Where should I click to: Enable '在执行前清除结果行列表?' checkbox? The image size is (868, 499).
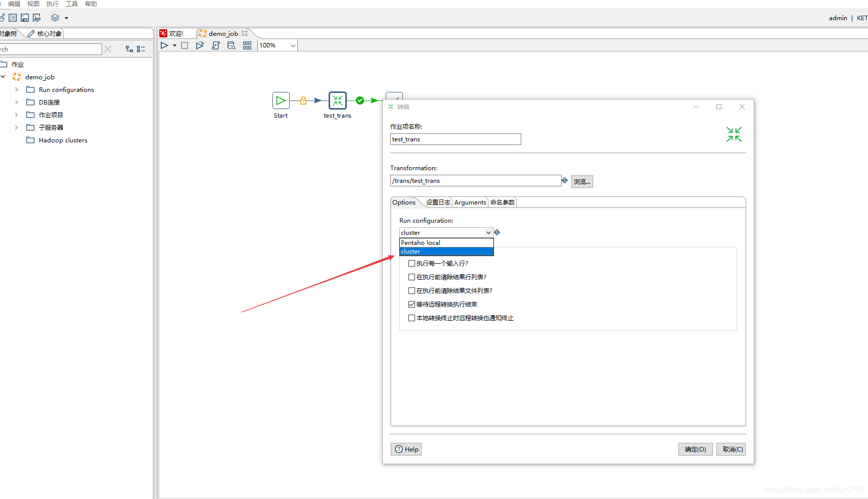pyautogui.click(x=412, y=277)
